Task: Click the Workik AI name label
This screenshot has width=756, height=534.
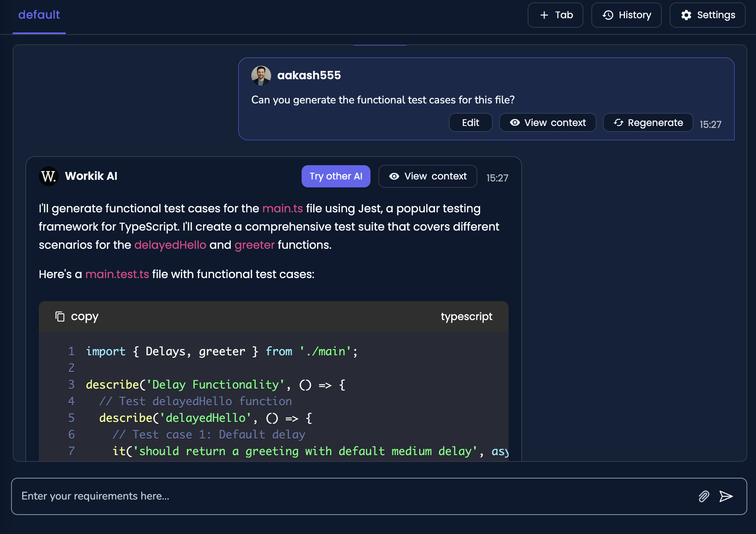Action: [x=91, y=176]
